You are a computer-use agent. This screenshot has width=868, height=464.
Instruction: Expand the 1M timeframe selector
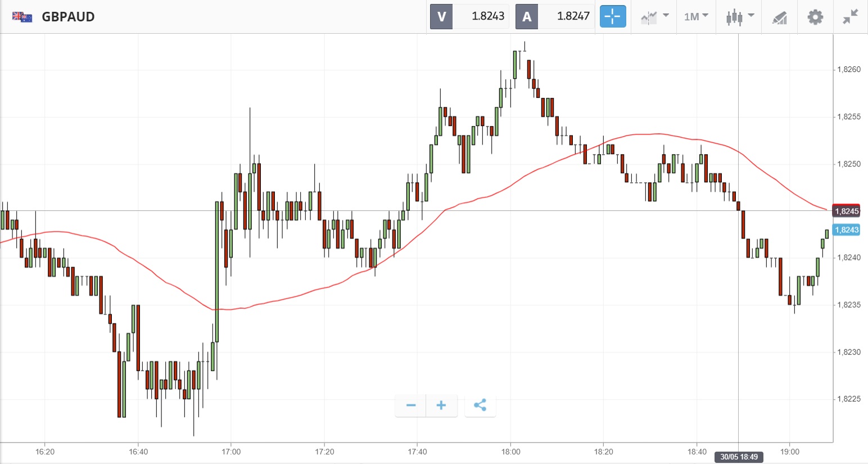tap(696, 17)
